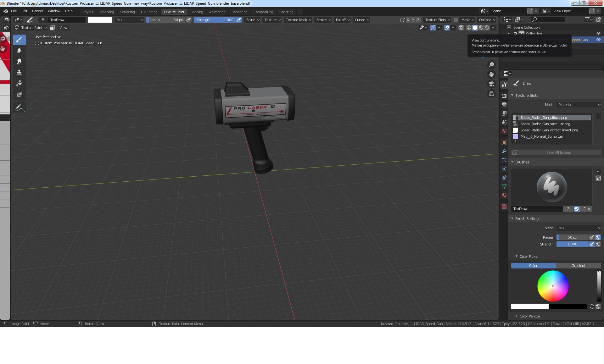
Task: Select the Clone stamp tool
Action: 19,72
